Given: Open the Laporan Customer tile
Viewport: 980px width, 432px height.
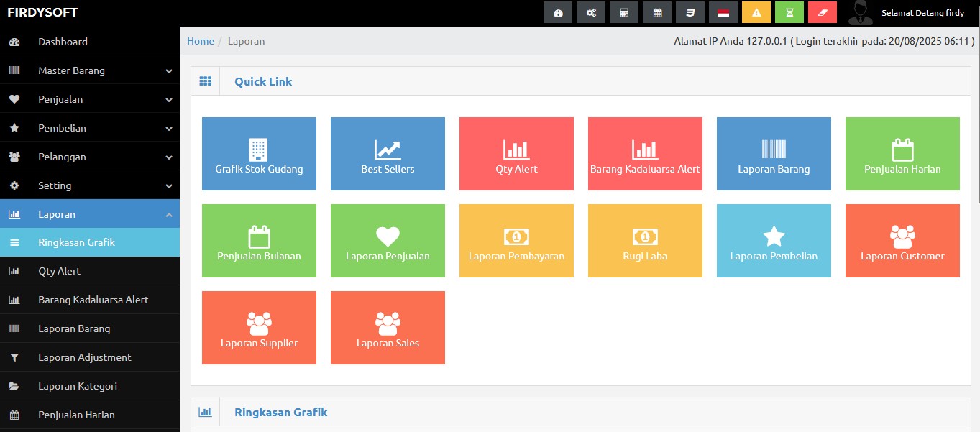Looking at the screenshot, I should click(902, 241).
